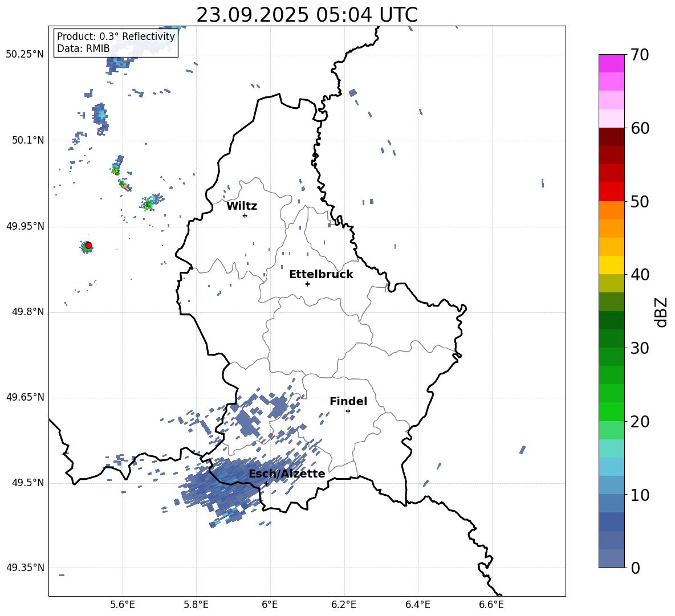Click the bright green swatch just above 20 dBZ
This screenshot has height=616, width=675.
(x=612, y=411)
